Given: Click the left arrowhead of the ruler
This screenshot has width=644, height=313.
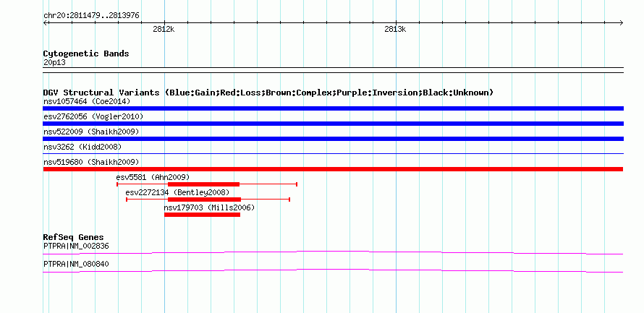Looking at the screenshot, I should pyautogui.click(x=45, y=23).
